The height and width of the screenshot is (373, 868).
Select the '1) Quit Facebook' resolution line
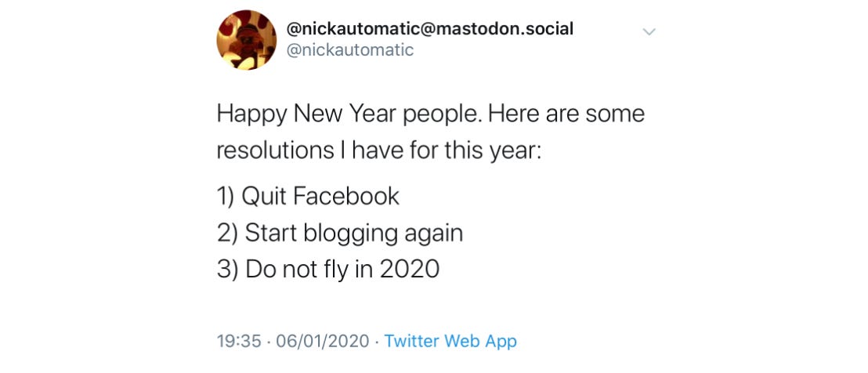[308, 196]
